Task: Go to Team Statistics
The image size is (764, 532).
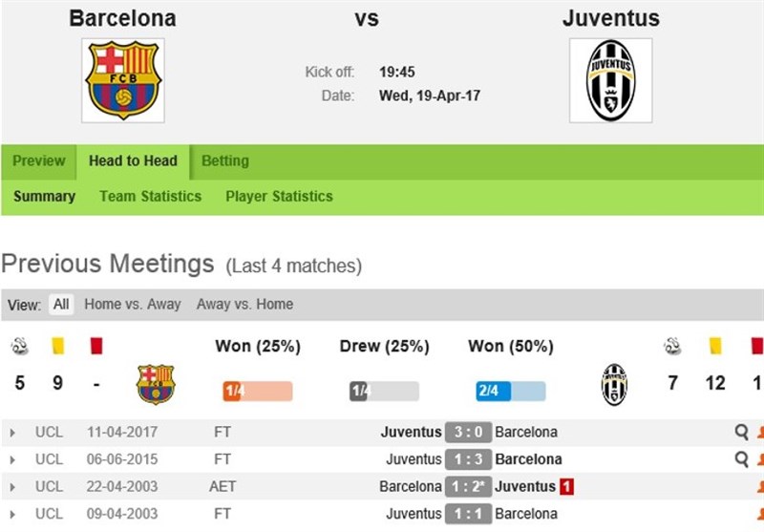Action: [150, 196]
